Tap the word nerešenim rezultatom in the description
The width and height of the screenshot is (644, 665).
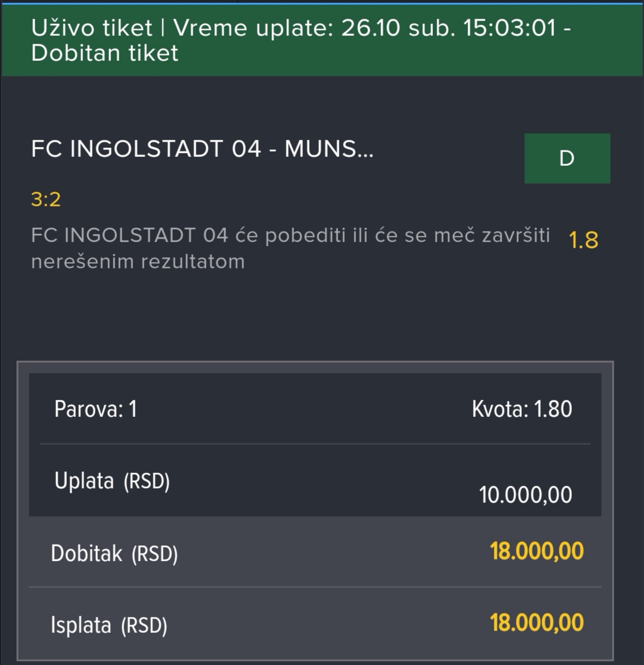[138, 261]
